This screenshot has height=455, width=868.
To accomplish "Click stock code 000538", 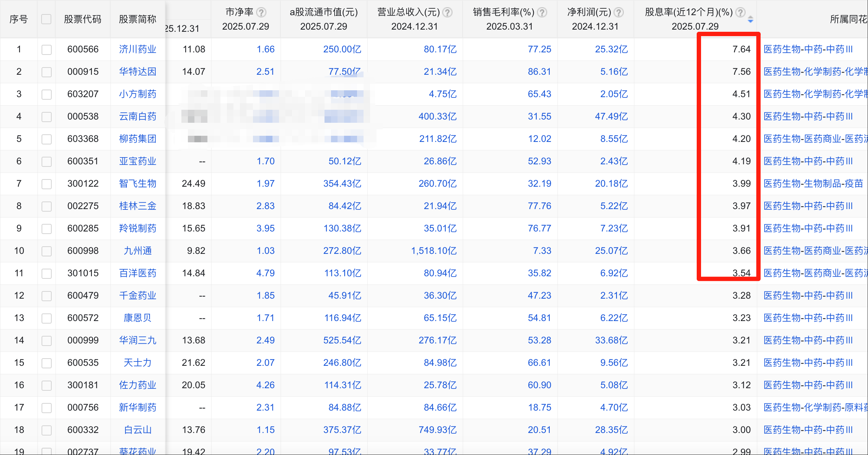I will coord(83,116).
